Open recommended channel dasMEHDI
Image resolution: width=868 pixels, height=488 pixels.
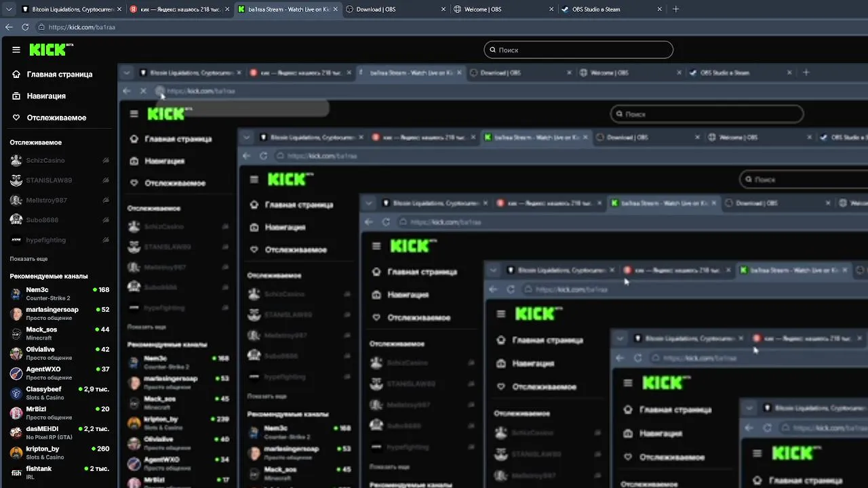(59, 433)
